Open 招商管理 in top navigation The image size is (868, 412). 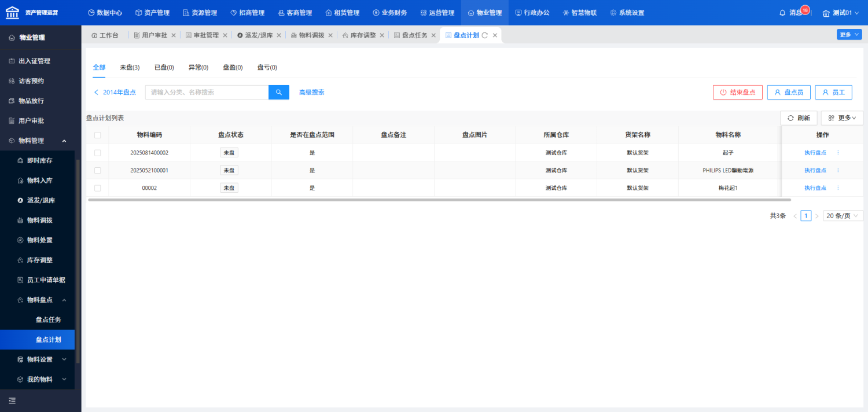pos(247,13)
